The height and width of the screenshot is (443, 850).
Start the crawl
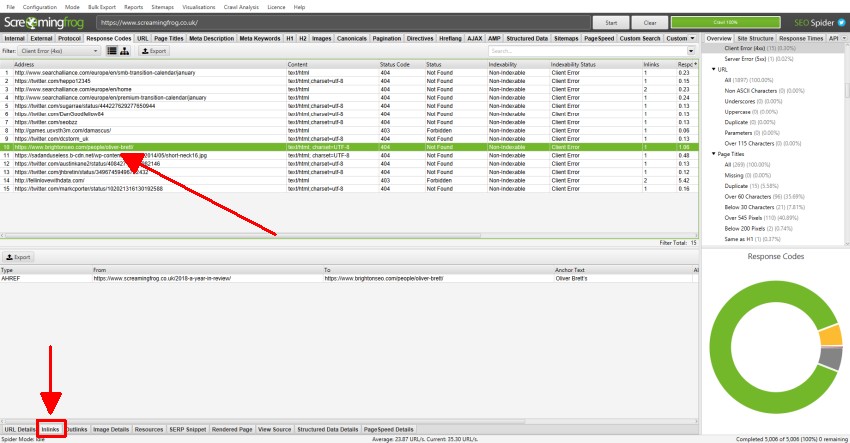[x=611, y=23]
